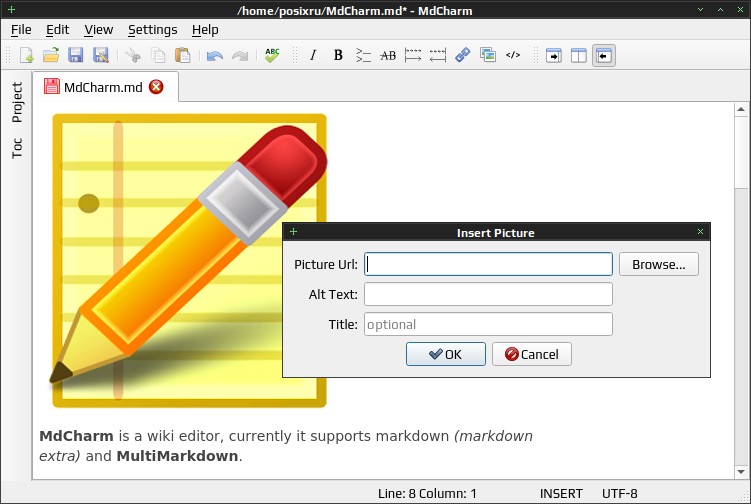This screenshot has height=504, width=751.
Task: Open the insert picture toolbar icon
Action: point(488,55)
